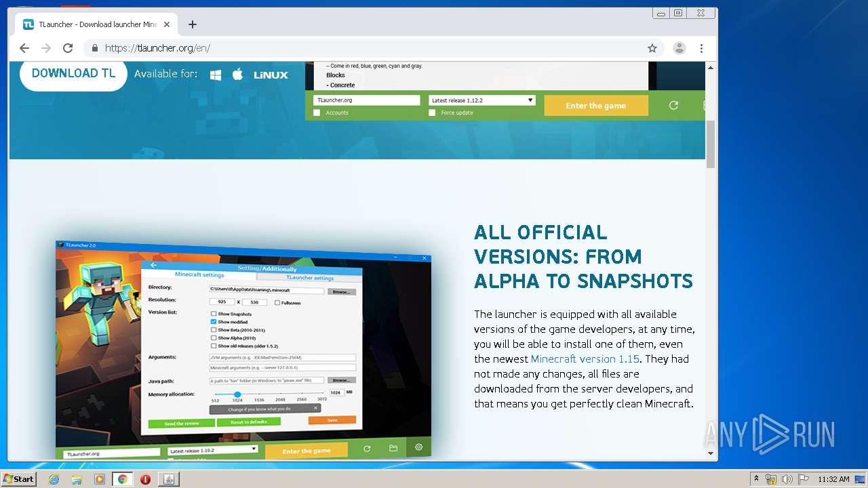868x488 pixels.
Task: Click Browse button next to Java path
Action: [342, 380]
